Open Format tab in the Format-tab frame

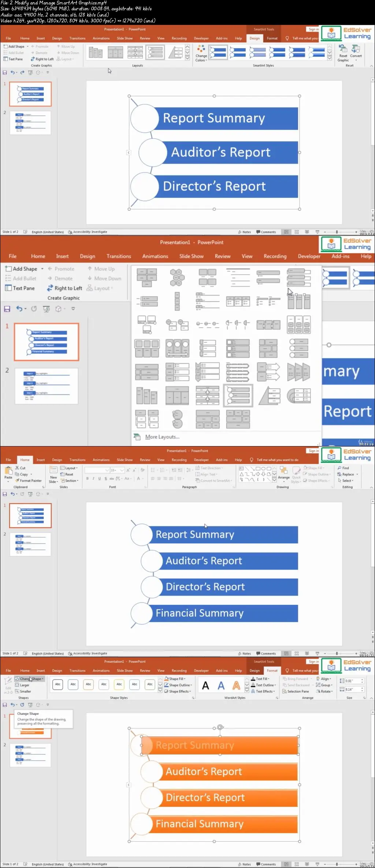pos(272,670)
